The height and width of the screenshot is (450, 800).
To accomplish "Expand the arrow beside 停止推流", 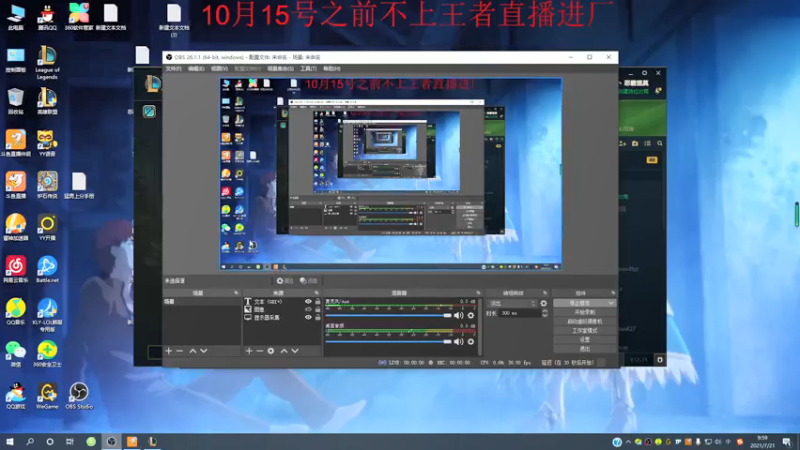I will tap(611, 303).
